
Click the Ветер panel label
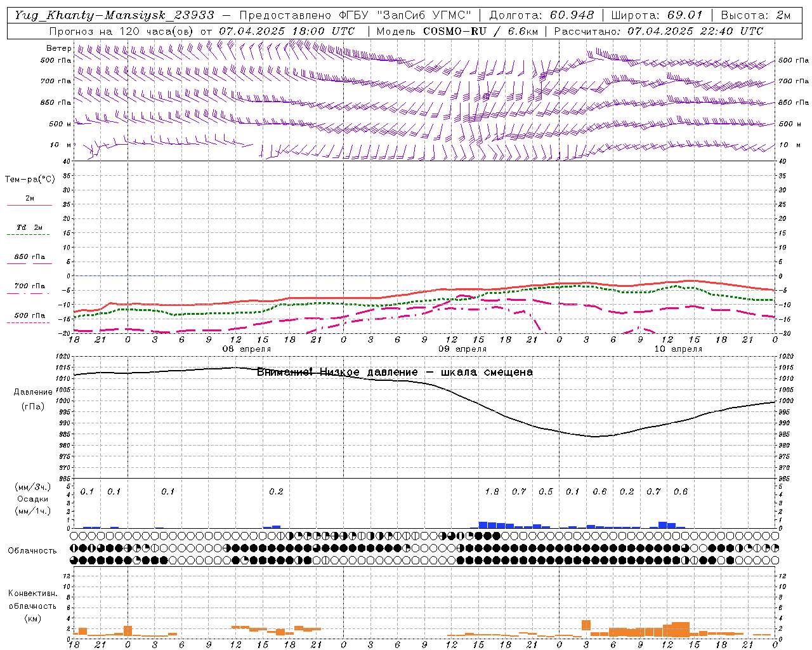click(59, 48)
